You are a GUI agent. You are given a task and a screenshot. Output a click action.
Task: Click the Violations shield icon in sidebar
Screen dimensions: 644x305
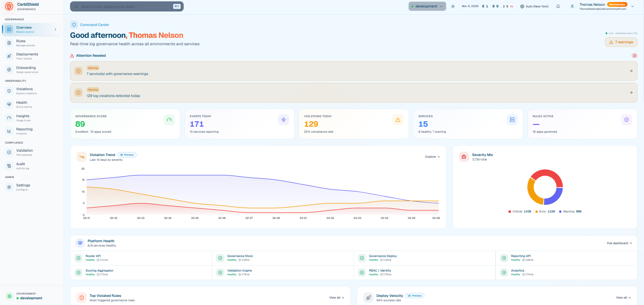pyautogui.click(x=9, y=91)
